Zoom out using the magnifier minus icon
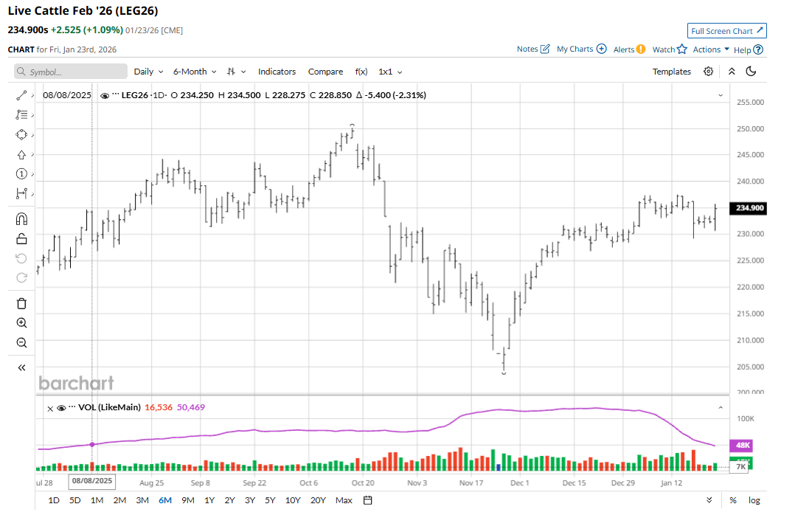This screenshot has height=532, width=812. pyautogui.click(x=21, y=342)
